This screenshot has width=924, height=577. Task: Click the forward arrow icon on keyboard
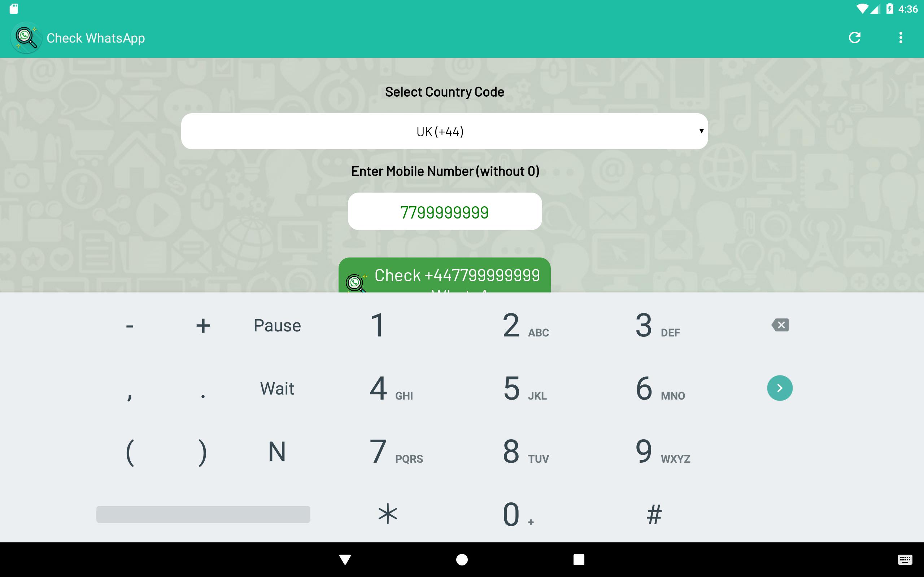click(x=780, y=388)
